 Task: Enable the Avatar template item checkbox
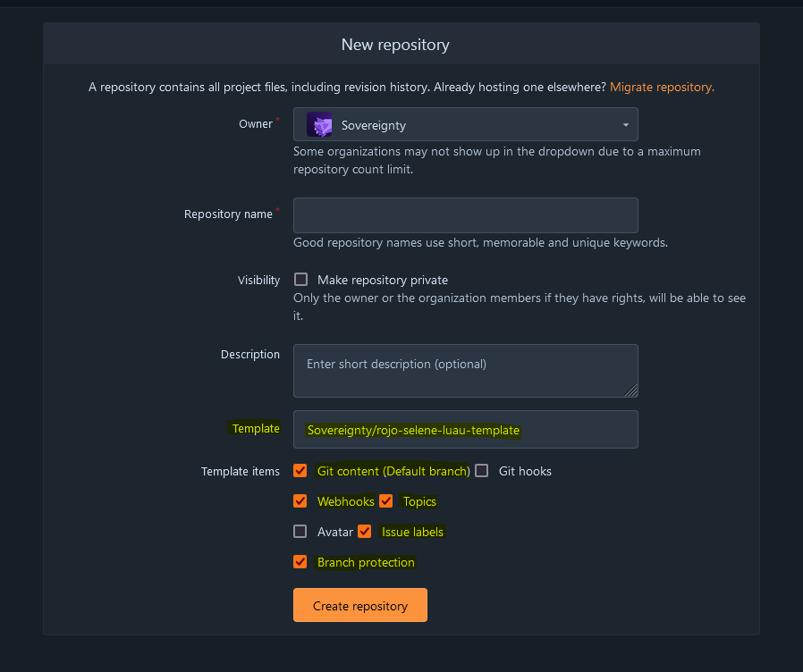click(x=300, y=531)
